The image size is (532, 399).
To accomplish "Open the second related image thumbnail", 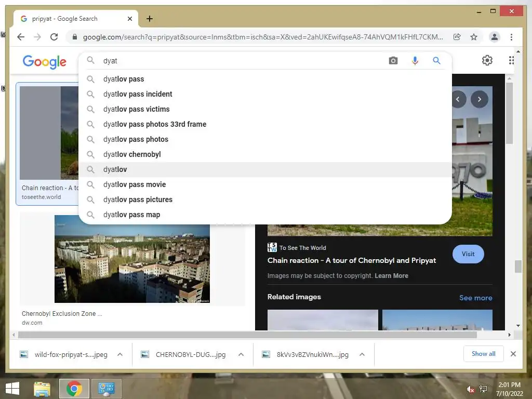I will point(437,320).
